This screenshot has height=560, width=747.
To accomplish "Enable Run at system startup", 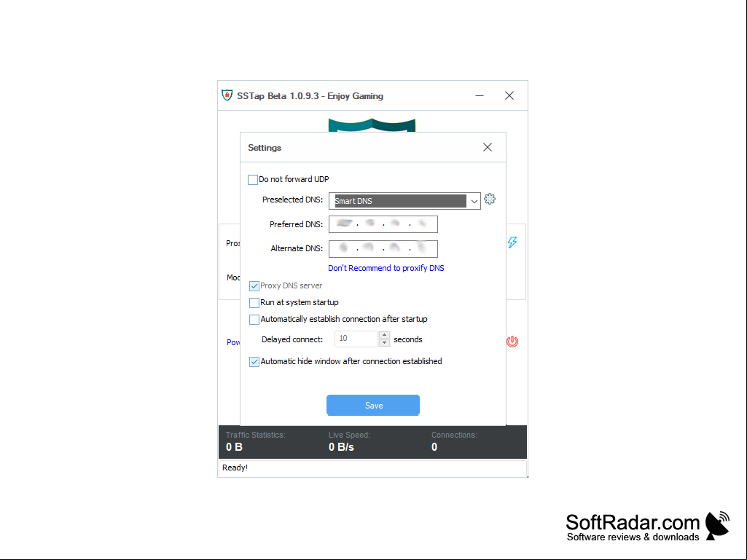I will (254, 303).
